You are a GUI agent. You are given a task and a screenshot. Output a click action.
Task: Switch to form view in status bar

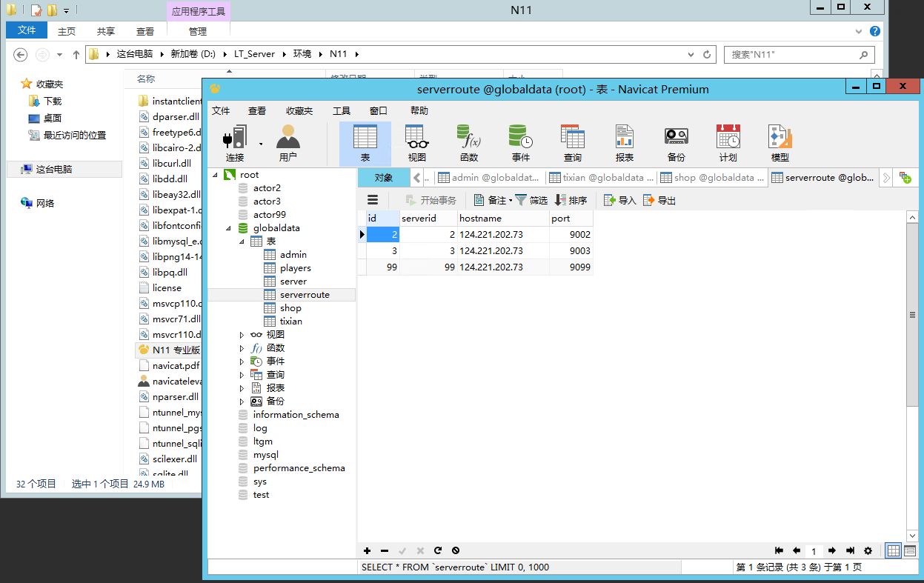(910, 550)
